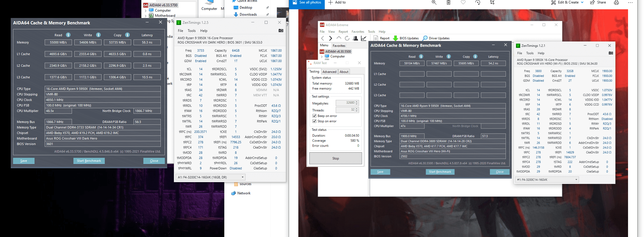Open File menu in ZenTimings 1.2.5
The height and width of the screenshot is (237, 644).
[181, 31]
